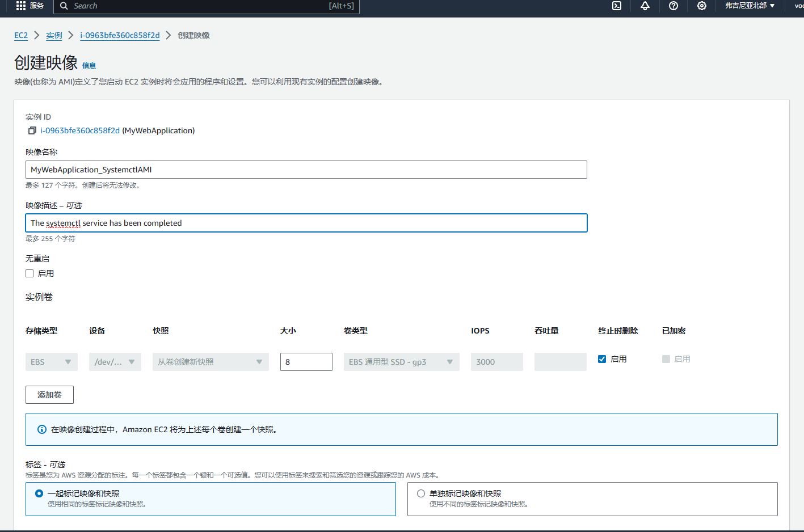Screen dimensions: 804x532
Task: Click the empty throughput field
Action: coord(561,362)
